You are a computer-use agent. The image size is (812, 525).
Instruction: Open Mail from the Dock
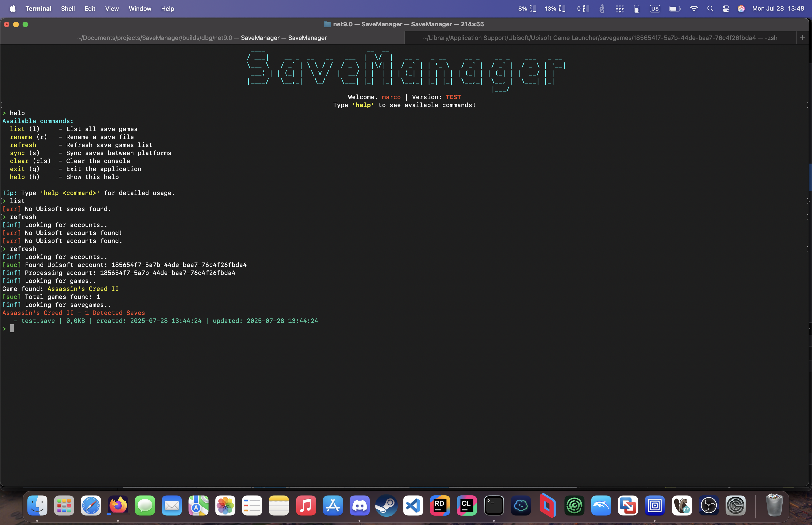coord(172,505)
